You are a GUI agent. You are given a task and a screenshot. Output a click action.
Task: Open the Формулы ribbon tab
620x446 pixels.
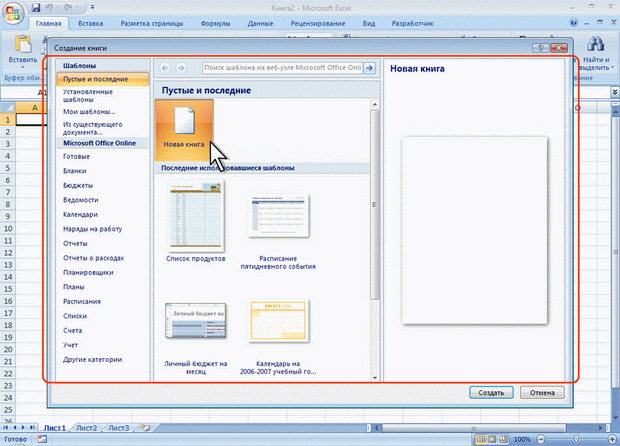click(x=215, y=23)
